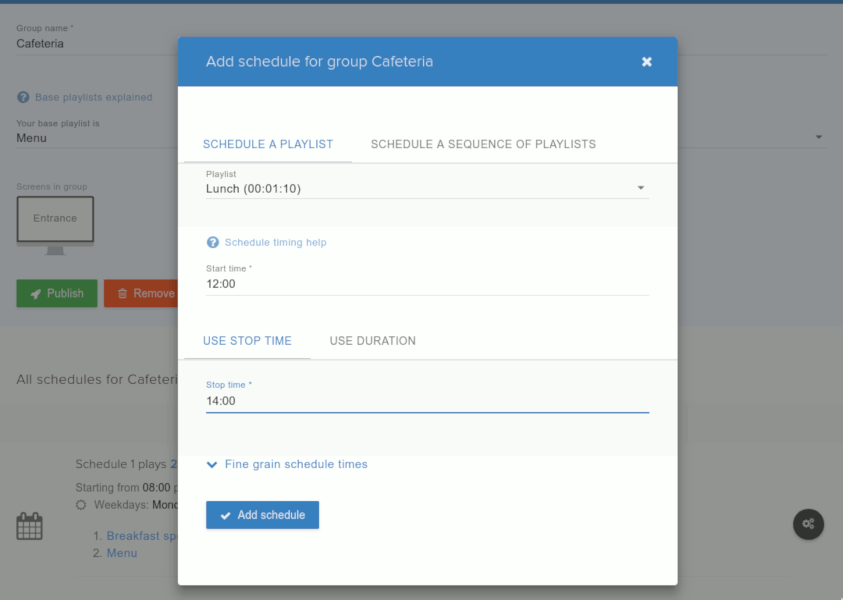Select the Entrance screen thumbnail

55,225
